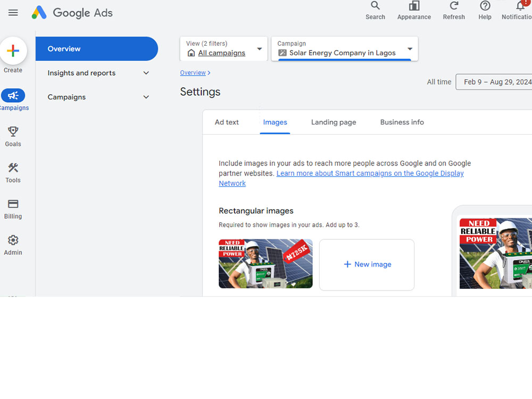Select the existing rectangular solar ad image
Viewport: 532px width, 399px height.
pos(265,264)
